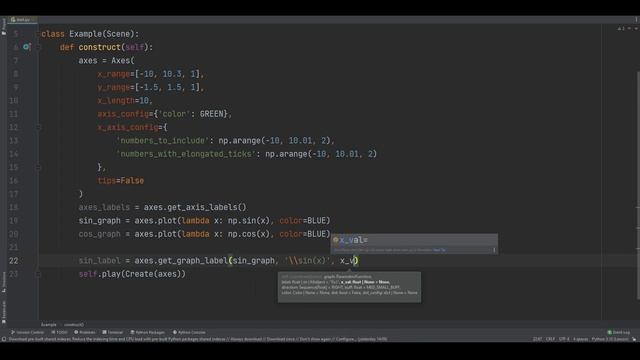
Task: Open the Python interpreter selector in status bar
Action: click(610, 339)
